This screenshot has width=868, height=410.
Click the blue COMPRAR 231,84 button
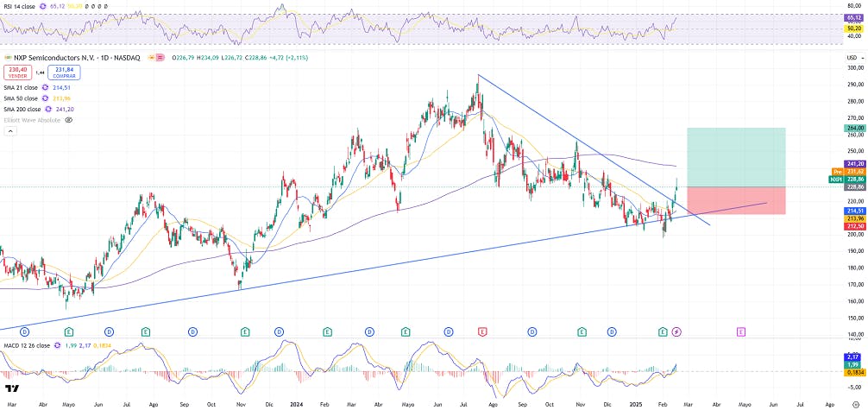point(64,72)
